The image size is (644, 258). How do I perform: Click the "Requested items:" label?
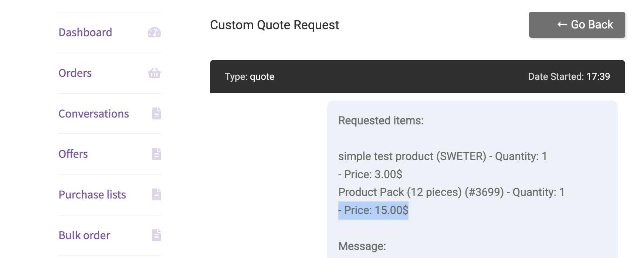(381, 120)
